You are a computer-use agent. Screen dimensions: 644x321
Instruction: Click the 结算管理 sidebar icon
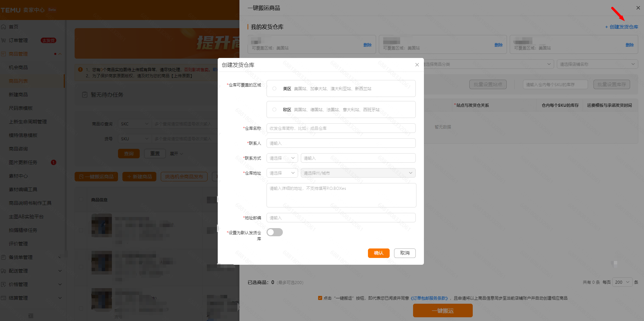(3, 298)
